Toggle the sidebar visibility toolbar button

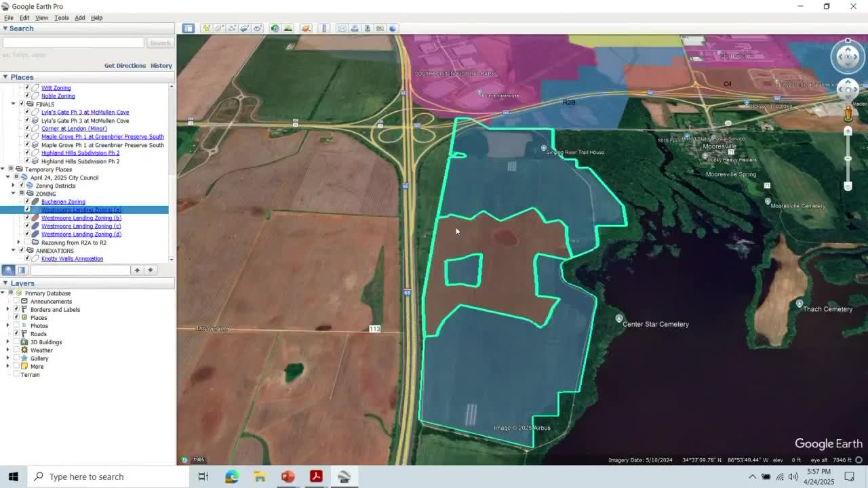click(x=188, y=28)
